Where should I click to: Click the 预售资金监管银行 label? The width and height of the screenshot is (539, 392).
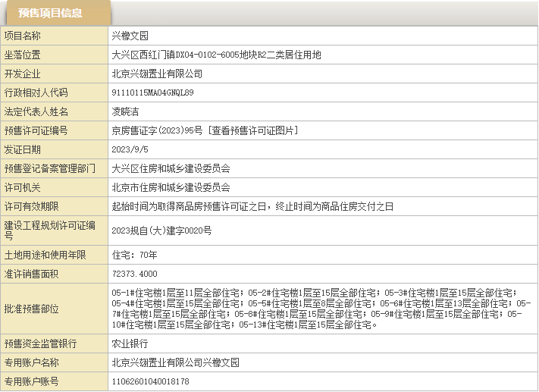point(41,343)
